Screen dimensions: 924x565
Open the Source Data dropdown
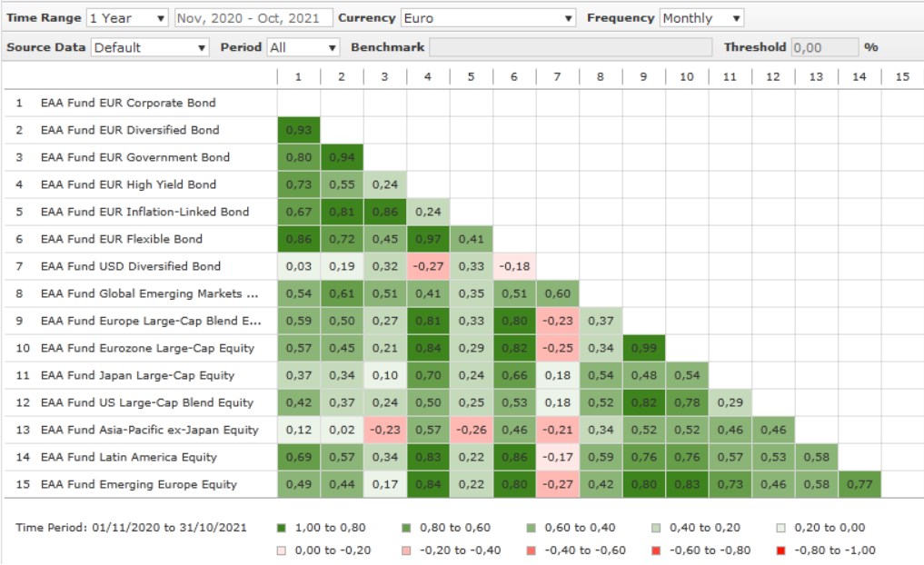tap(150, 47)
